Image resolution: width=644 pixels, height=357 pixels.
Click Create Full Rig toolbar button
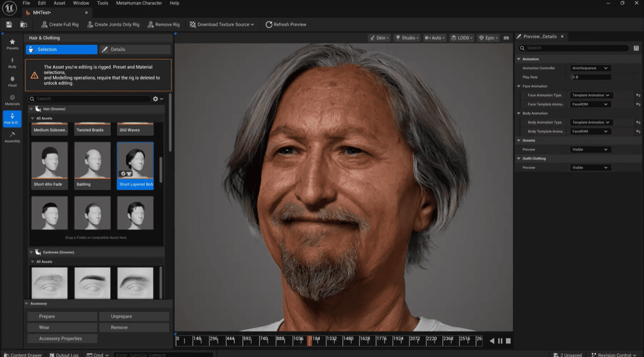[x=60, y=25]
